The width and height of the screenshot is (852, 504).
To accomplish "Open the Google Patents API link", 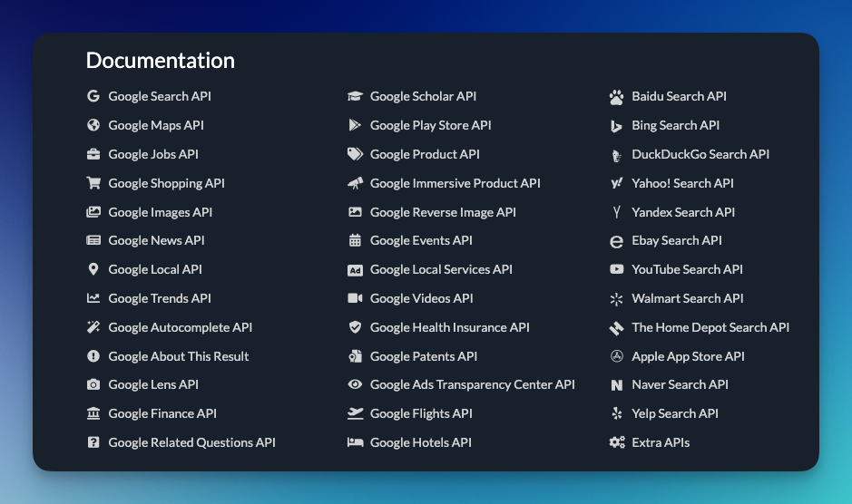I will [x=424, y=356].
